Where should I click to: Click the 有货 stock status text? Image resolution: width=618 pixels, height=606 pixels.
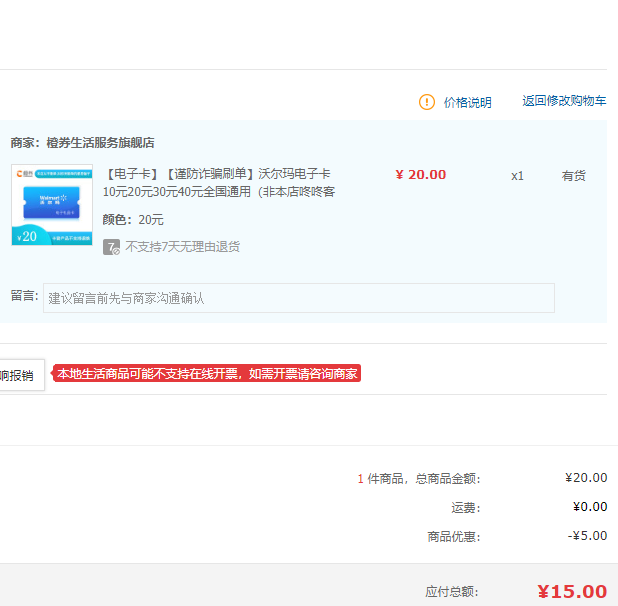(573, 176)
